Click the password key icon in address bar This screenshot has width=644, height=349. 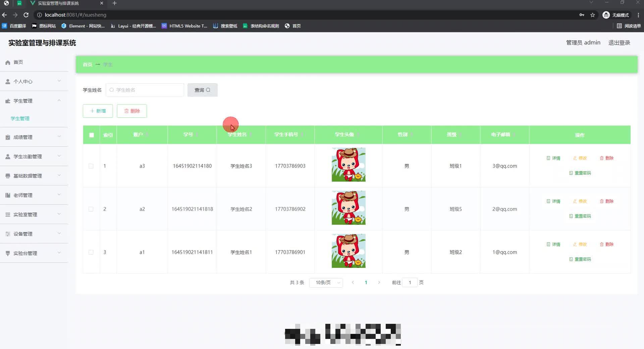click(x=582, y=15)
